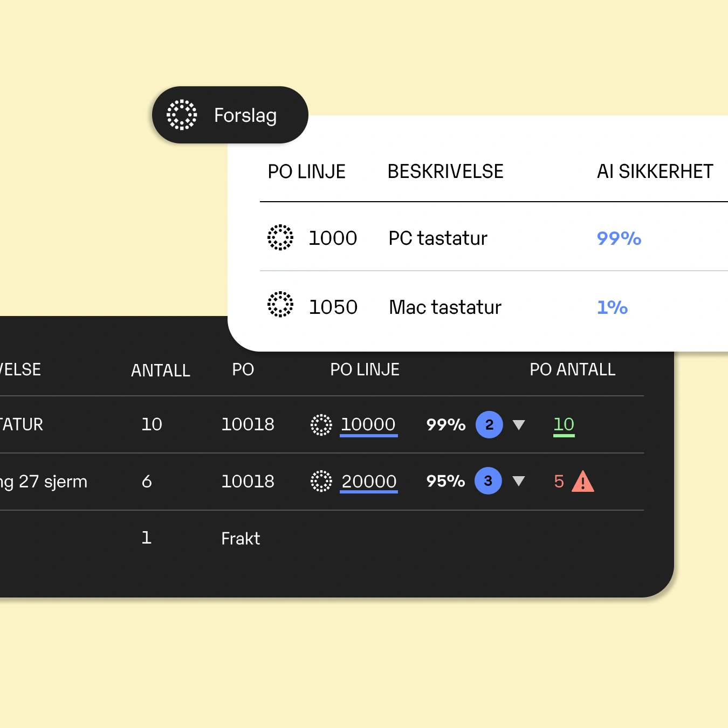
Task: Click the 1% AI sikkerhet value
Action: click(x=612, y=307)
